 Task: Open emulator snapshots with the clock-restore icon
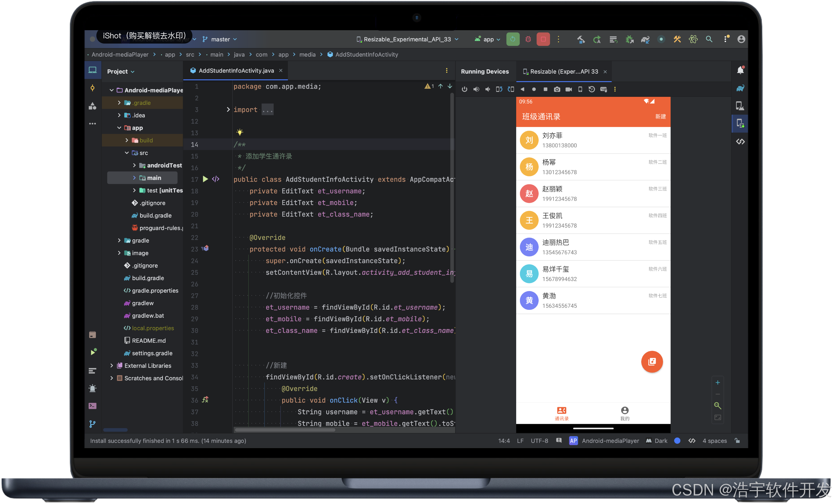tap(592, 89)
